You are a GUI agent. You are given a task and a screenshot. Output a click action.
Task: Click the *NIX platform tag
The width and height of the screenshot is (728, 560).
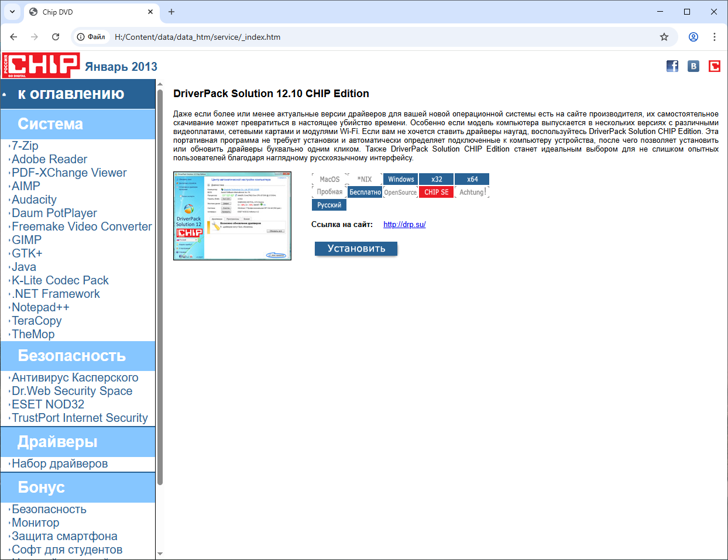pos(365,179)
